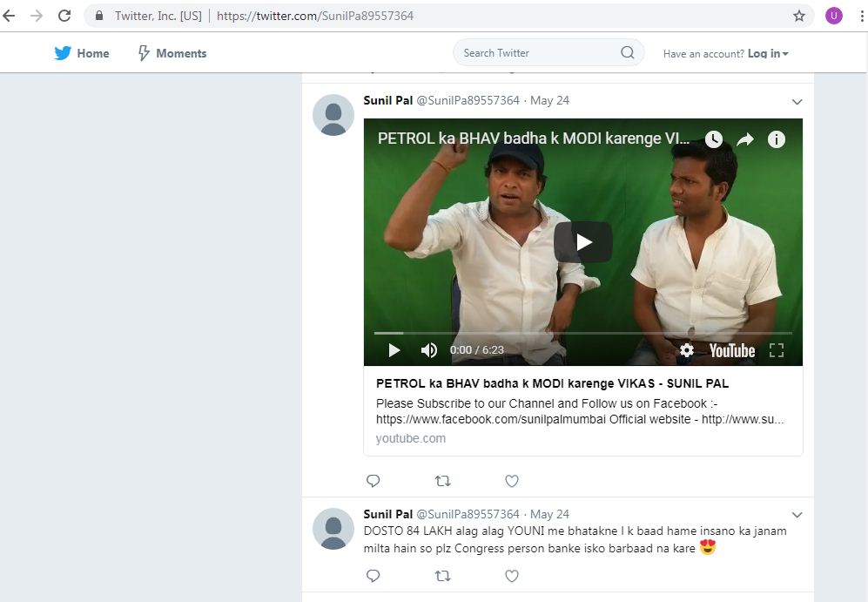
Task: Click the video progress bar
Action: (582, 333)
